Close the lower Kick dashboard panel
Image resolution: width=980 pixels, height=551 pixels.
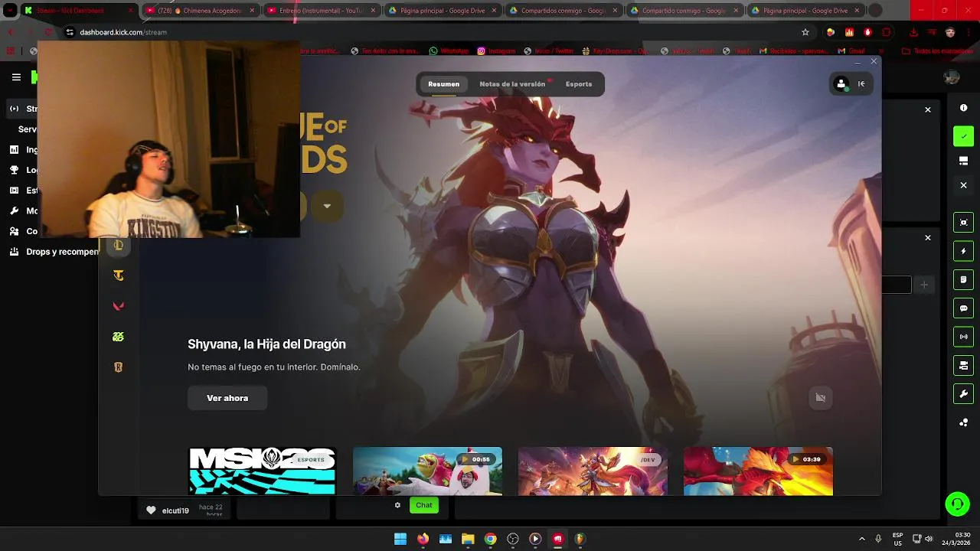928,238
